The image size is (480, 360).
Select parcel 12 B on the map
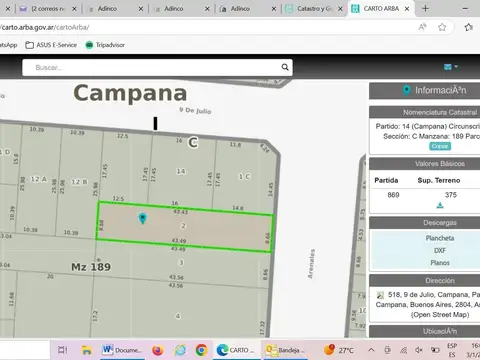coord(79,182)
